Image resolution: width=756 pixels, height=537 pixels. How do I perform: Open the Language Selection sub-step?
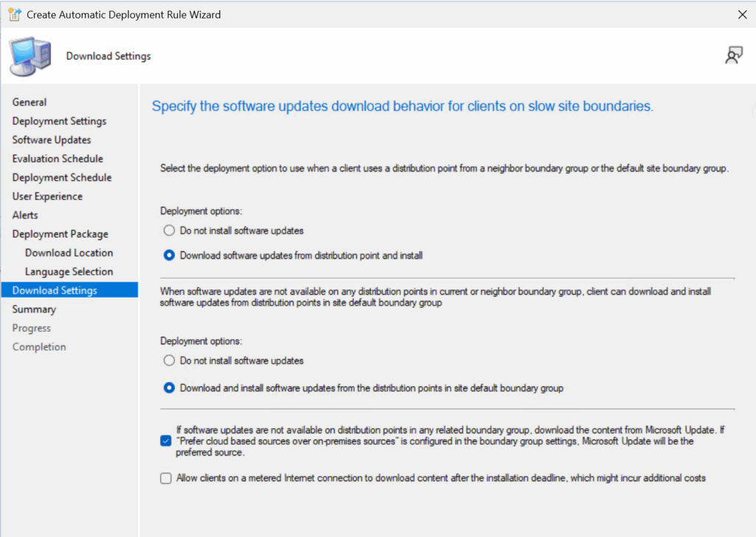[x=69, y=272]
